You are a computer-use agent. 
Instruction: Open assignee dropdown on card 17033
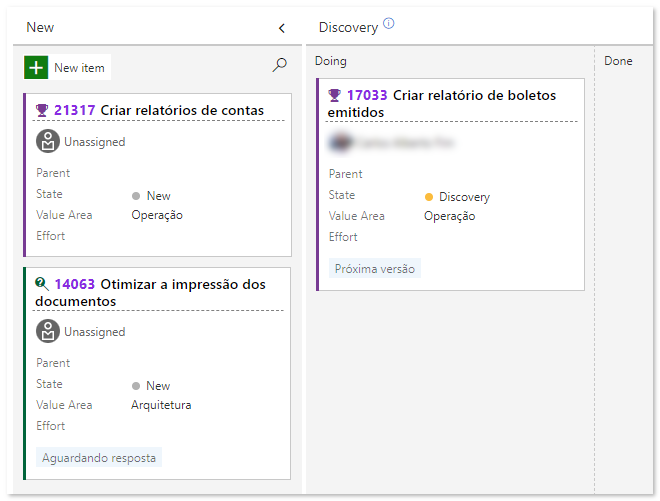[392, 143]
